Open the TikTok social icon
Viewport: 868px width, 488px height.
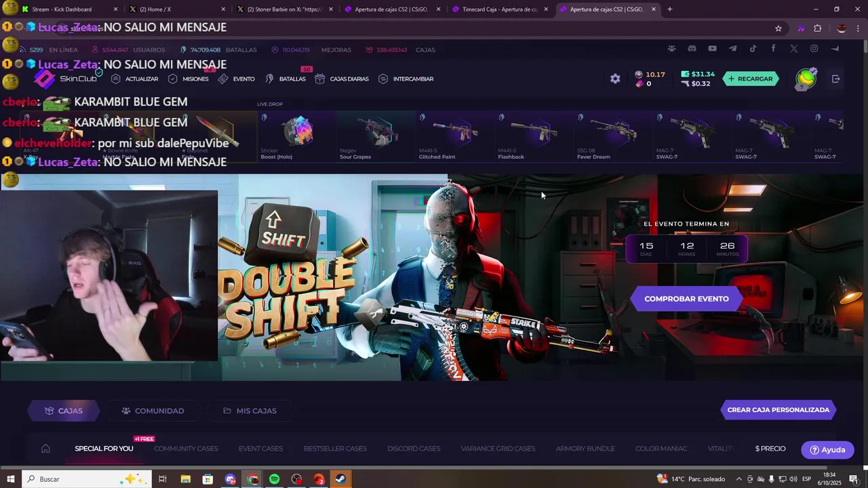[753, 49]
